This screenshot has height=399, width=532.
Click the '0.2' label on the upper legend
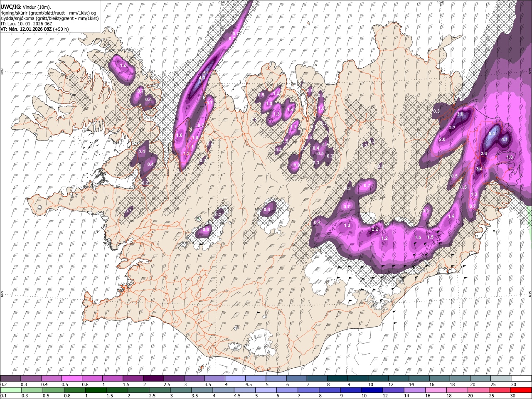(3, 384)
